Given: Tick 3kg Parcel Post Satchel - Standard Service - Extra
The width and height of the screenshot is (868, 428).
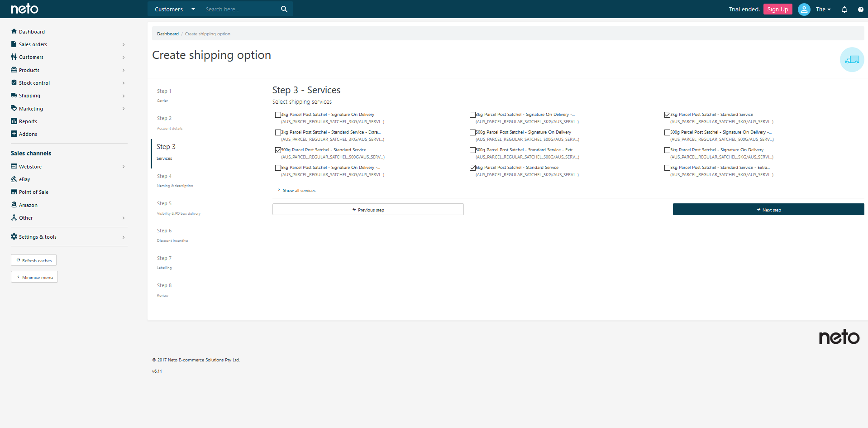Looking at the screenshot, I should (278, 132).
